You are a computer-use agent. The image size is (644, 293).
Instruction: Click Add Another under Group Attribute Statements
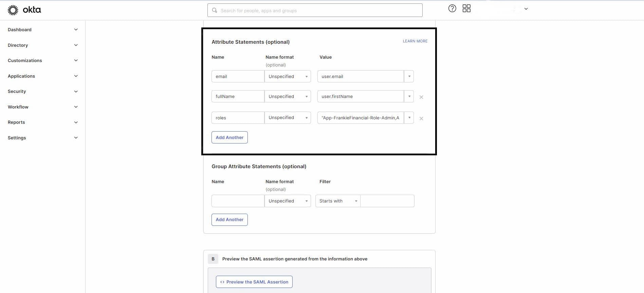point(229,219)
